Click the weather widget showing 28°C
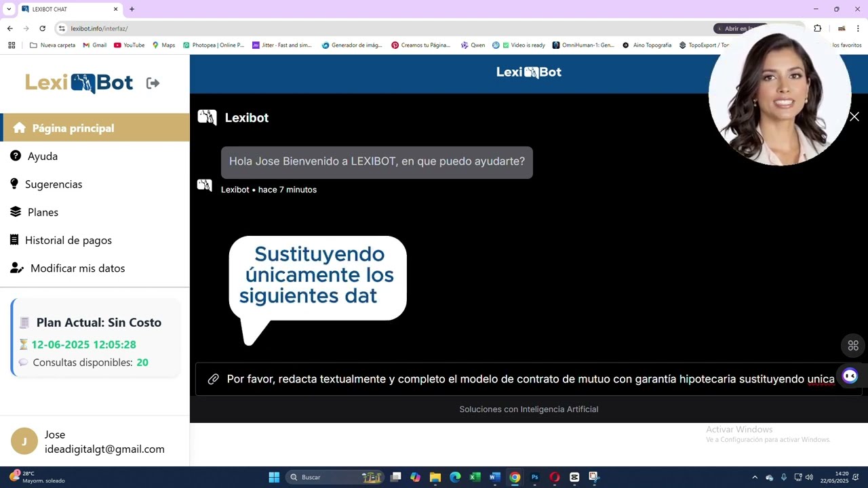The width and height of the screenshot is (868, 488). [37, 477]
